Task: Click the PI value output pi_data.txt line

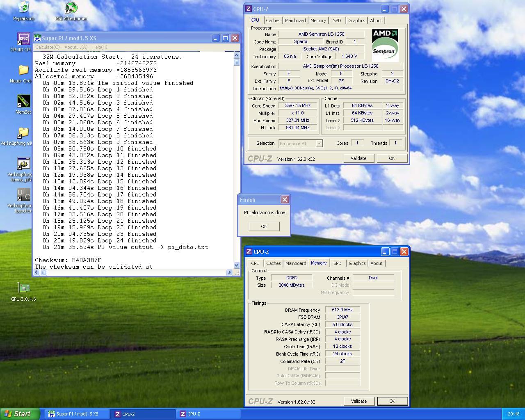Action: pyautogui.click(x=126, y=247)
